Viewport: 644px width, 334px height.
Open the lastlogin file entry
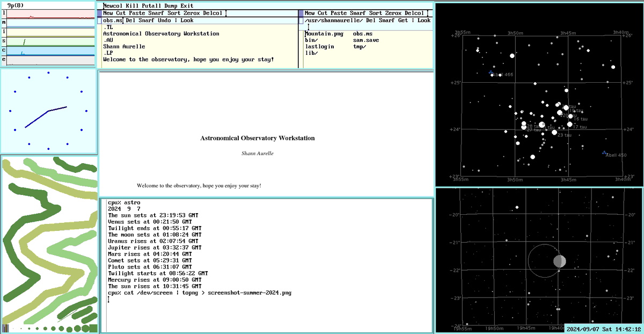tap(319, 47)
